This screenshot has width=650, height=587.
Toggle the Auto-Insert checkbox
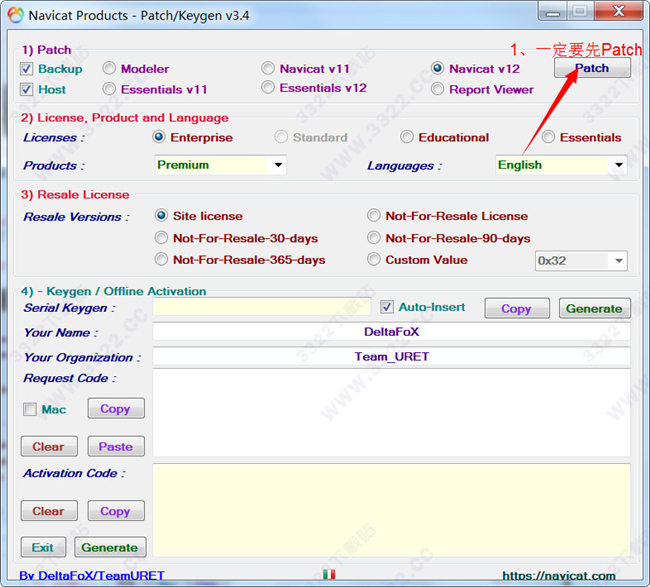(387, 307)
